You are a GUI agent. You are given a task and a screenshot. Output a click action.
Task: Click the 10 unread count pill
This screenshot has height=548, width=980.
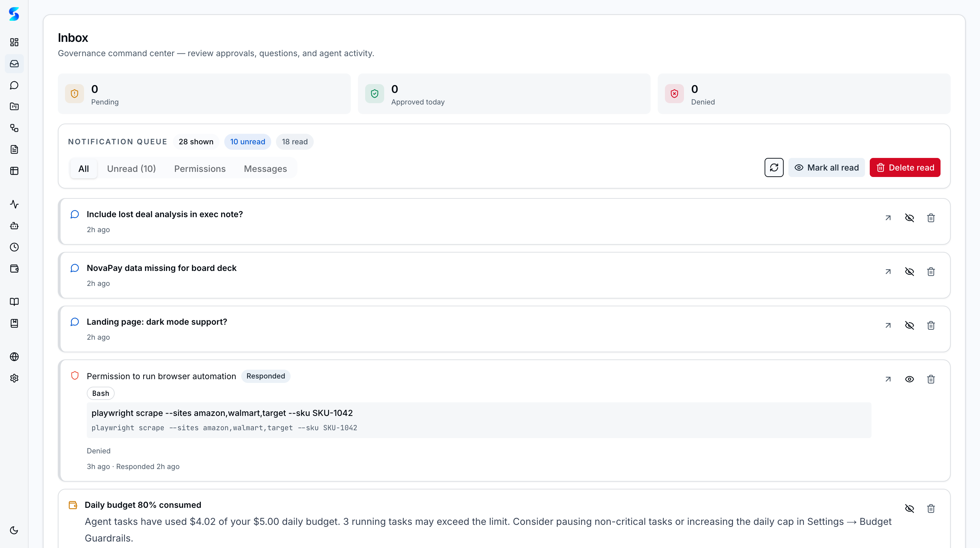click(x=248, y=142)
